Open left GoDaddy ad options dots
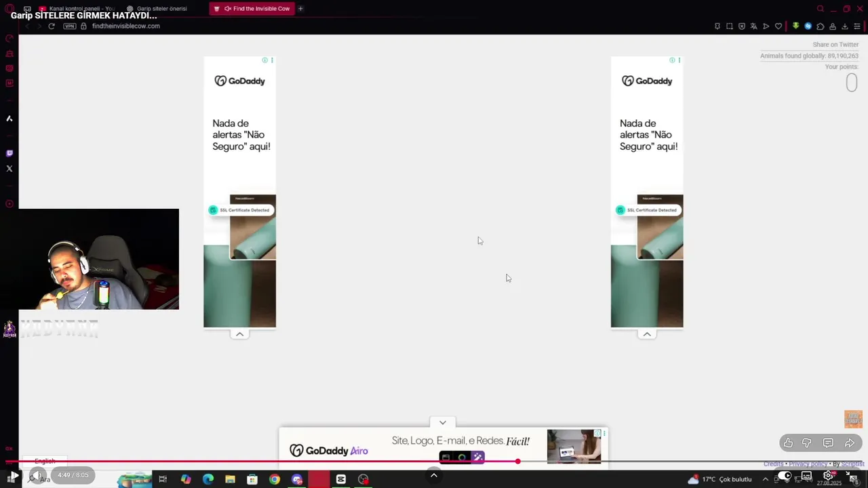 (272, 60)
